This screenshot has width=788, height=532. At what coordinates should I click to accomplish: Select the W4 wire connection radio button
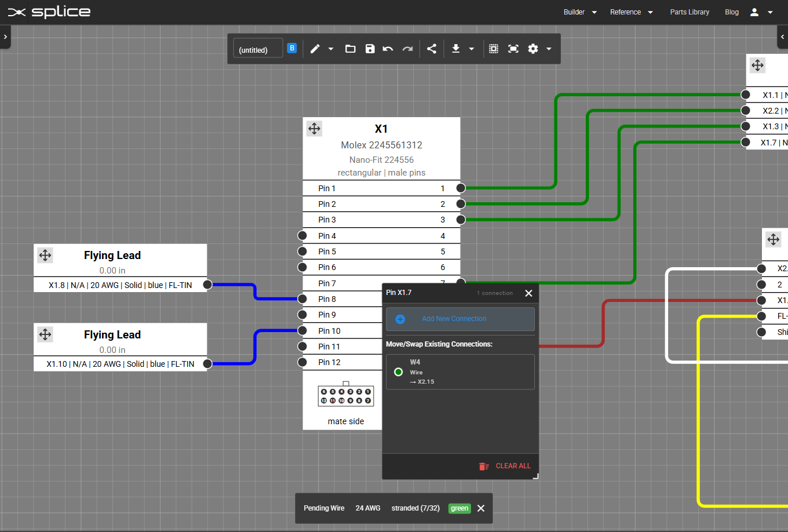[398, 371]
